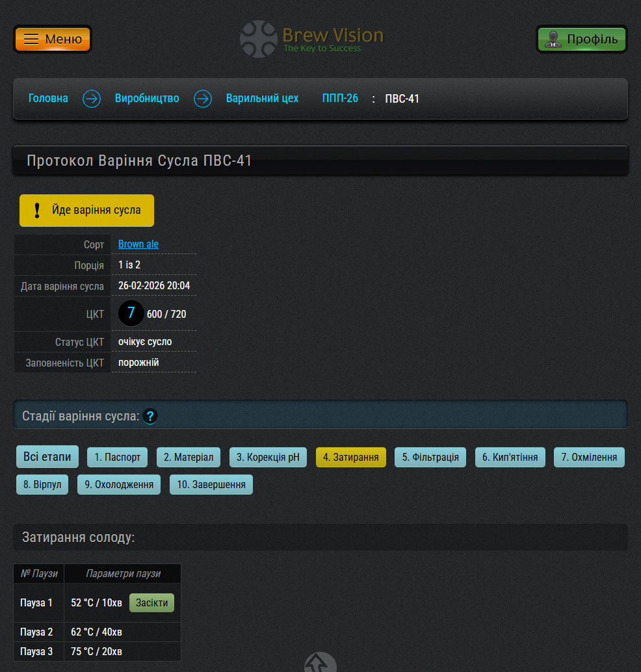Open the 5. Фільтрація stage
Viewport: 641px width, 672px height.
coord(430,457)
